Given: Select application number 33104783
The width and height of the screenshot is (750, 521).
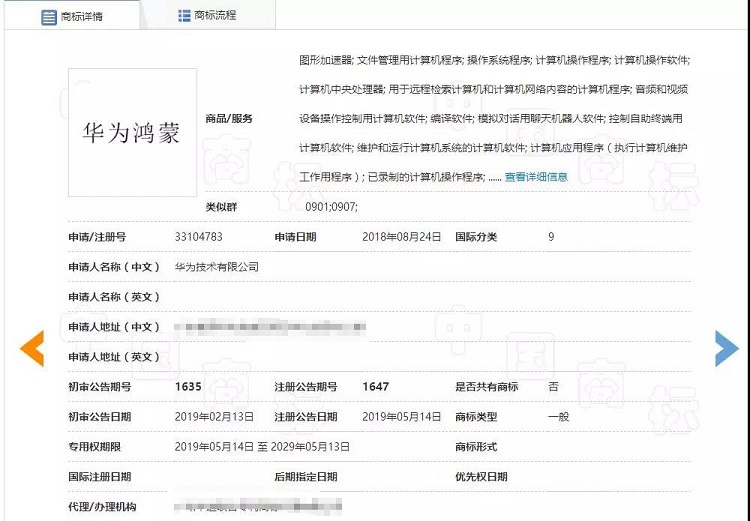Looking at the screenshot, I should 199,237.
